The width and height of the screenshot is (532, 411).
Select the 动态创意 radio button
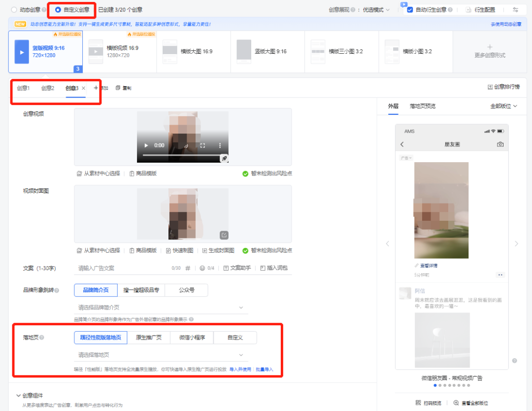point(14,9)
